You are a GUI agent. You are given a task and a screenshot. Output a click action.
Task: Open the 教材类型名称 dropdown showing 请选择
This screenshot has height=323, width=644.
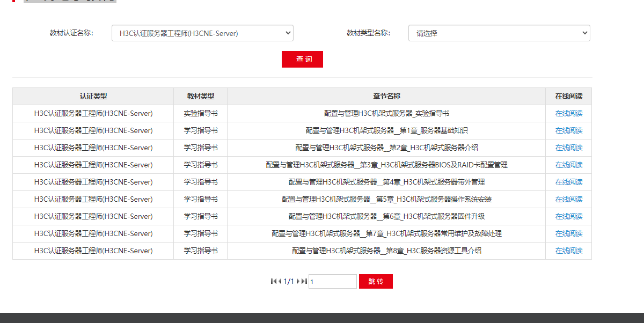pyautogui.click(x=499, y=33)
